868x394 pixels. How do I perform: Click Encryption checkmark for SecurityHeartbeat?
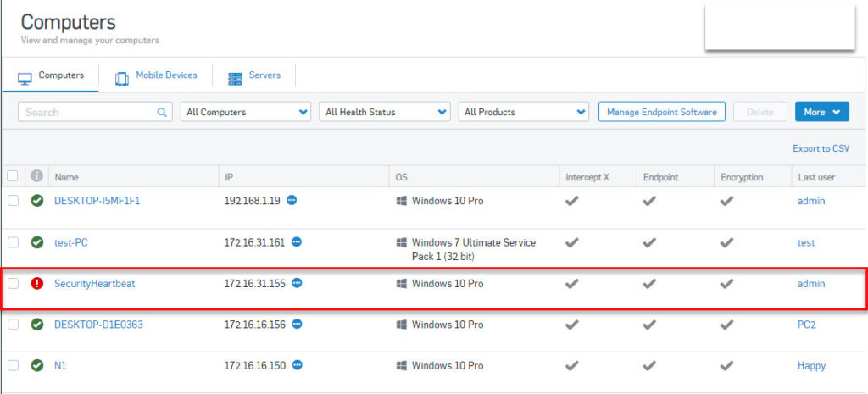tap(726, 283)
